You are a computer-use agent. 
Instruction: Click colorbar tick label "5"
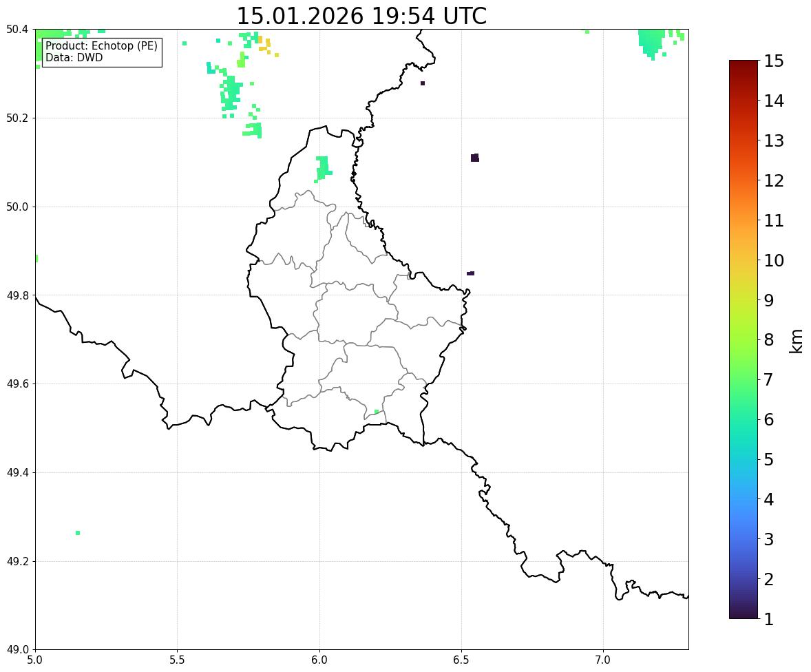(x=769, y=459)
